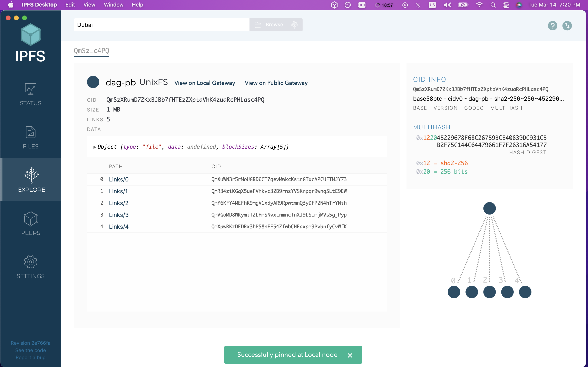
Task: Dismiss the Successfully pinned notification
Action: tap(350, 355)
